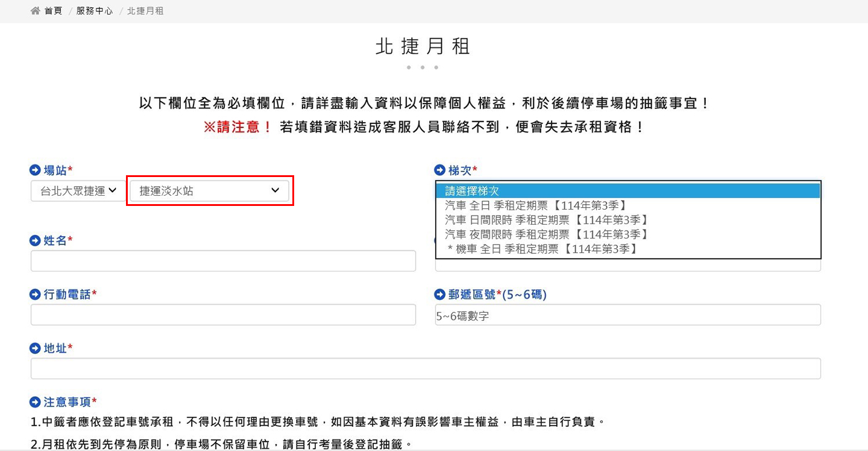Focus the 行動電話 input field
The height and width of the screenshot is (451, 868).
pyautogui.click(x=223, y=315)
